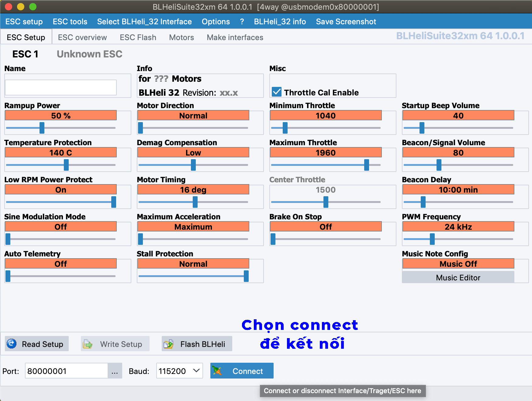The height and width of the screenshot is (401, 532).
Task: Open the BLHeli_32 info menu
Action: (x=280, y=22)
